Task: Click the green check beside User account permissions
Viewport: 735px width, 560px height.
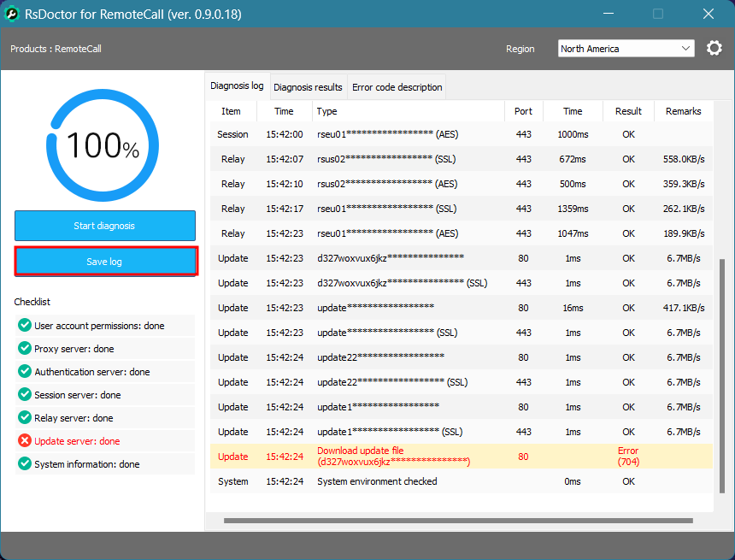Action: point(25,325)
